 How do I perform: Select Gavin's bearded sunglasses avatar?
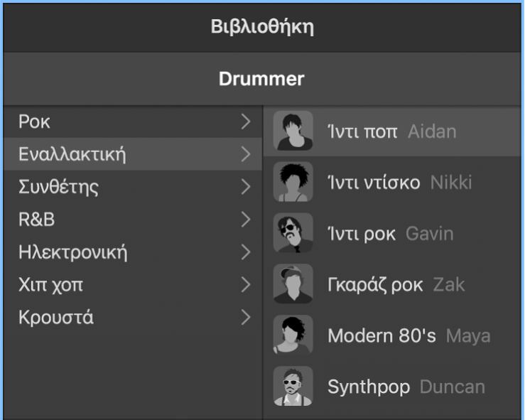tap(293, 234)
